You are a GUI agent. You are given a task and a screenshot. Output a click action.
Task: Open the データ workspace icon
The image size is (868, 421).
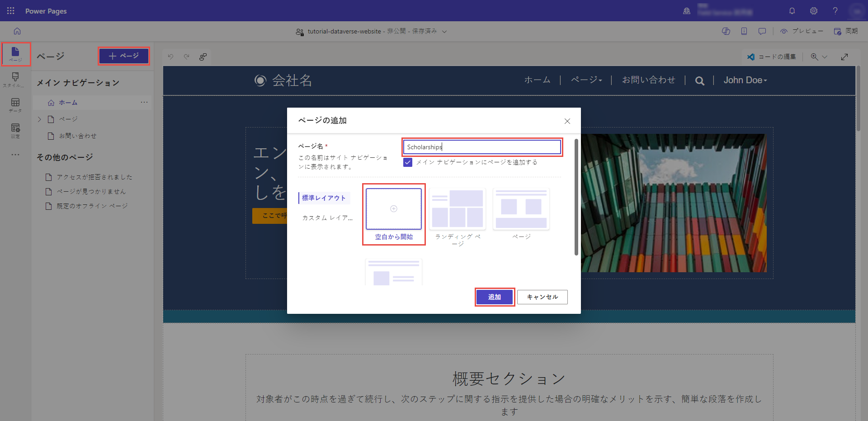pyautogui.click(x=15, y=105)
